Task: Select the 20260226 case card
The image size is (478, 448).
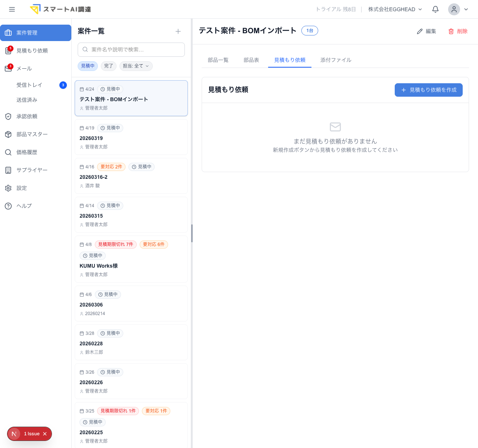Action: 131,381
